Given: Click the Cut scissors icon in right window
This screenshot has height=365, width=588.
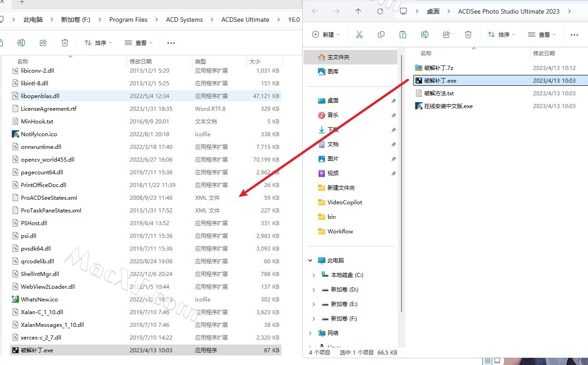Looking at the screenshot, I should (359, 35).
